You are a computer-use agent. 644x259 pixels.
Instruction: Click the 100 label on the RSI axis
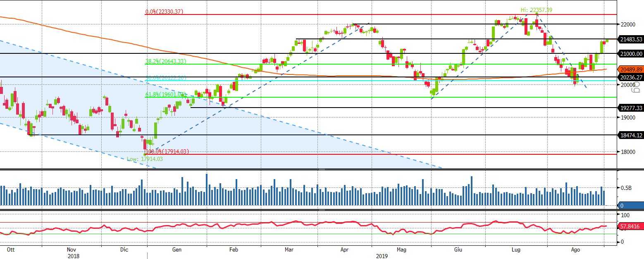625,215
